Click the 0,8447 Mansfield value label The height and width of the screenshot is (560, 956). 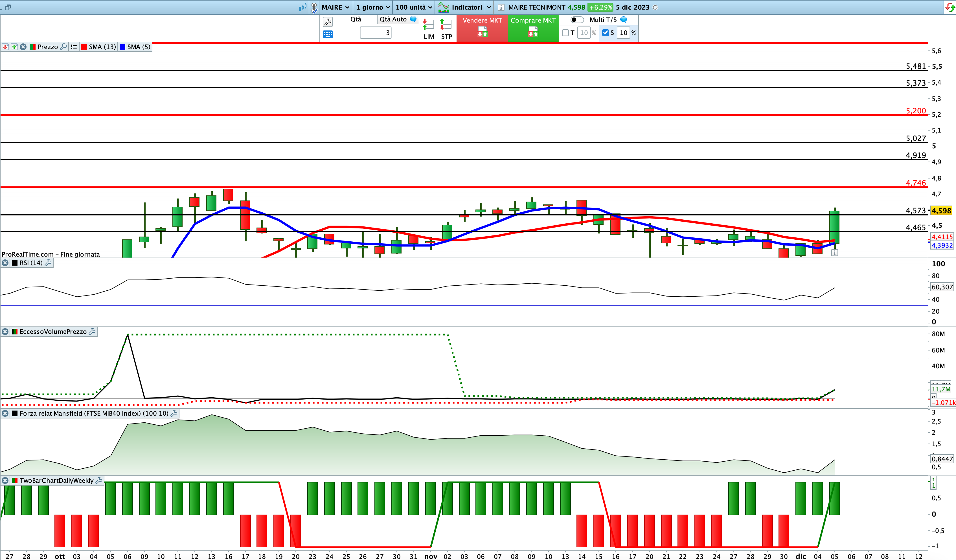tap(942, 459)
